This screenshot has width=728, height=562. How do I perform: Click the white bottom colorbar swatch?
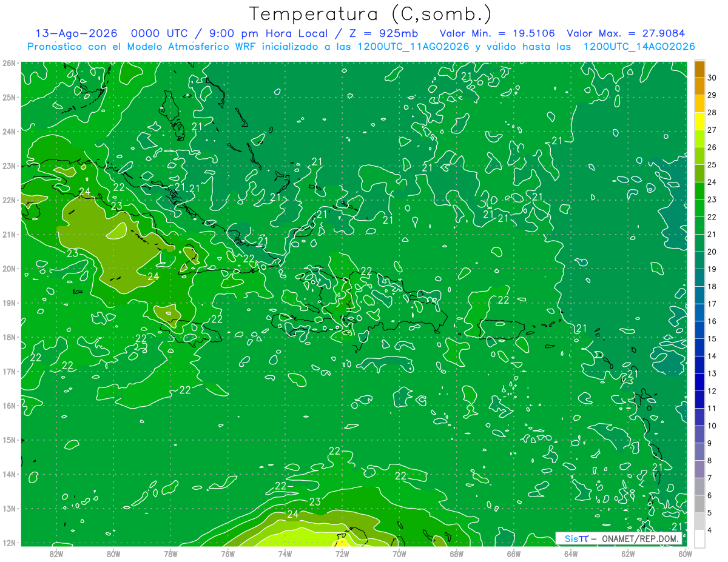pos(699,538)
